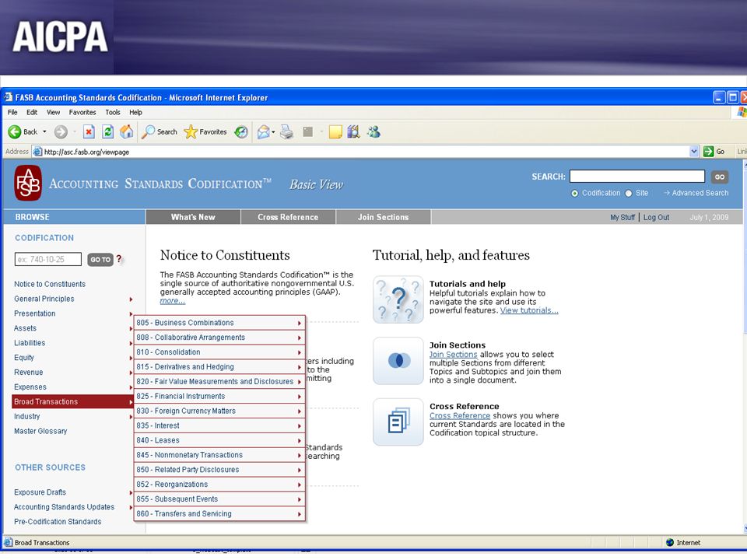Click the Cross Reference documents image
747x560 pixels.
pos(398,422)
